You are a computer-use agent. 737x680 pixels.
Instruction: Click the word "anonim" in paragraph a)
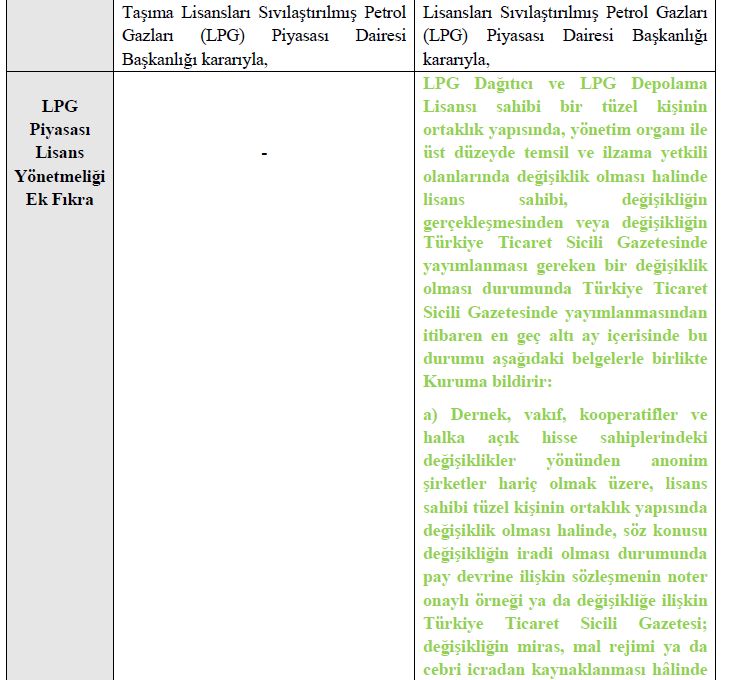point(682,461)
